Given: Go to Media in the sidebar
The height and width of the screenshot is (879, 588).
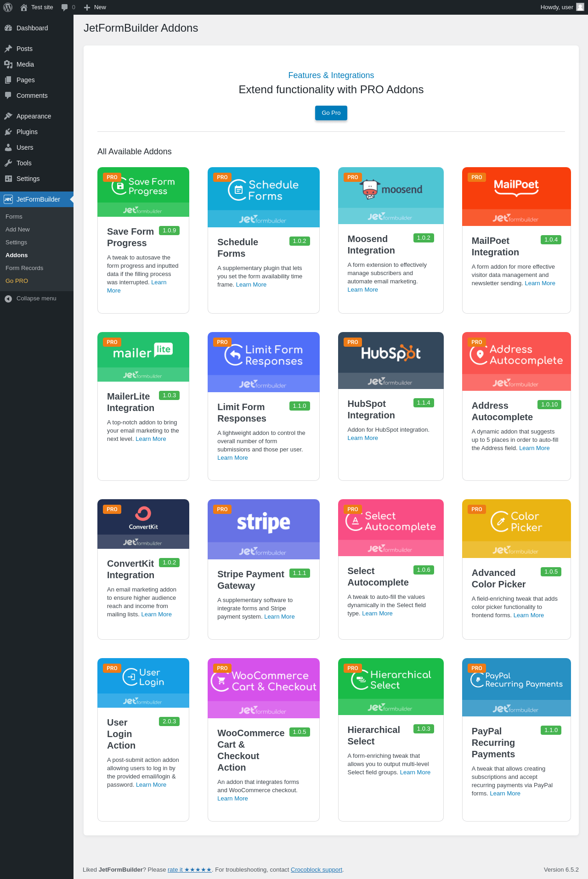Looking at the screenshot, I should (37, 64).
